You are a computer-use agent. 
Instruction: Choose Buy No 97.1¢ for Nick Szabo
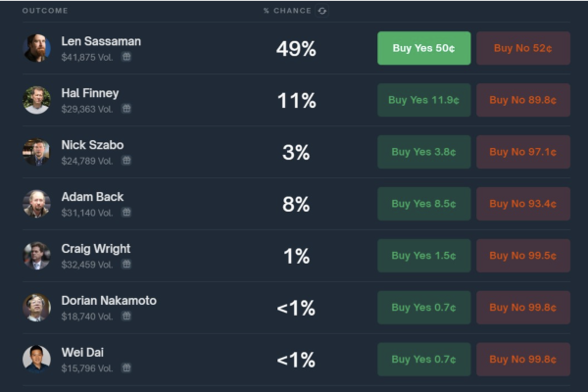tap(523, 152)
